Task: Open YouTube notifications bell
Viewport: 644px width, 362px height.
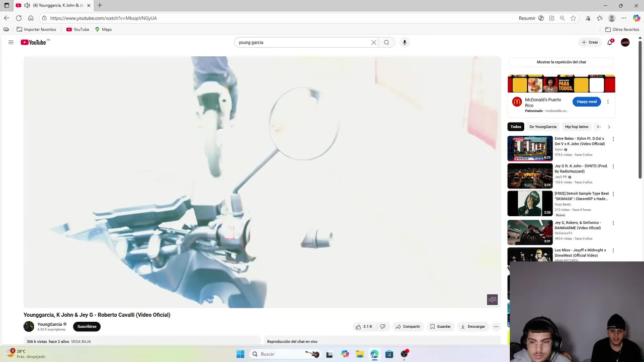Action: point(610,42)
